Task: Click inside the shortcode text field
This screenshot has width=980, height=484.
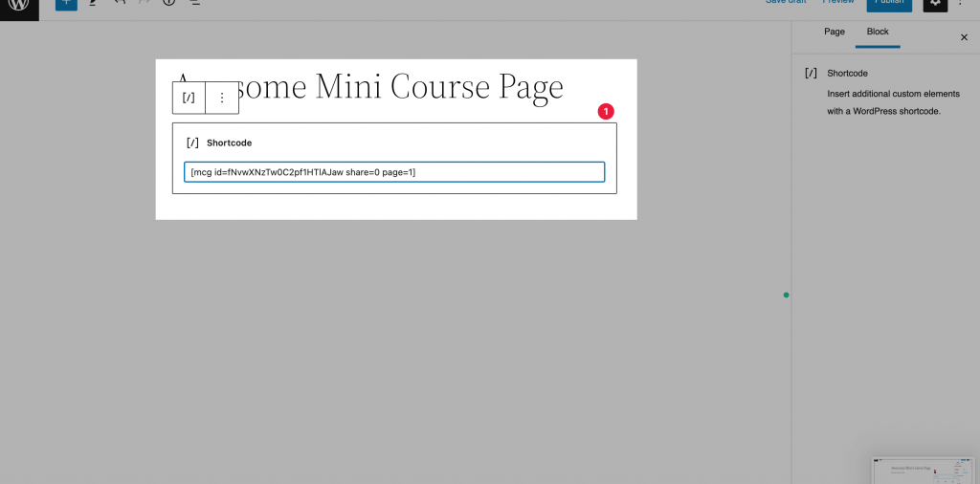Action: [x=393, y=172]
